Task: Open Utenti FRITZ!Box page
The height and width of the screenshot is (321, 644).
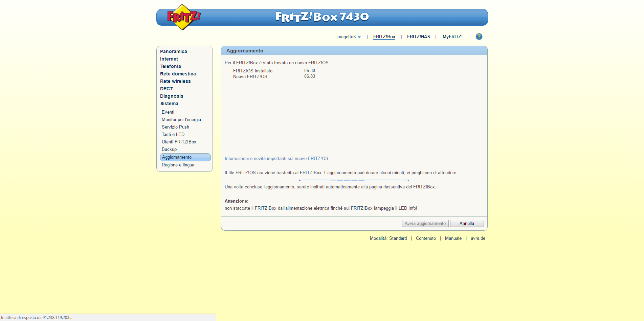Action: pyautogui.click(x=179, y=142)
